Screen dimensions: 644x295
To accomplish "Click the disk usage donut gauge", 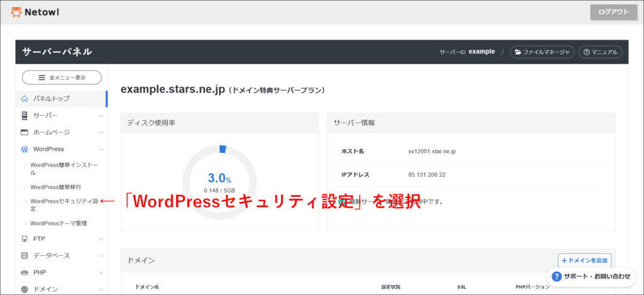I will click(219, 182).
